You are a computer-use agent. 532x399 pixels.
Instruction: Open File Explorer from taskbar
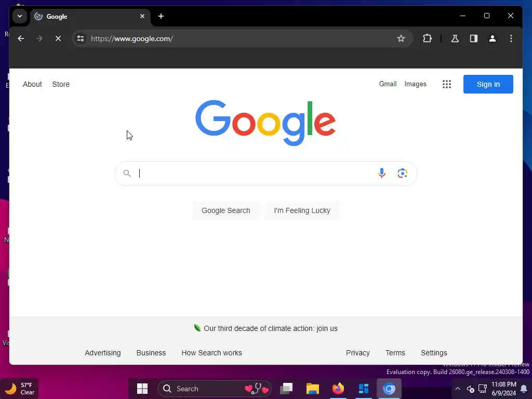[312, 389]
